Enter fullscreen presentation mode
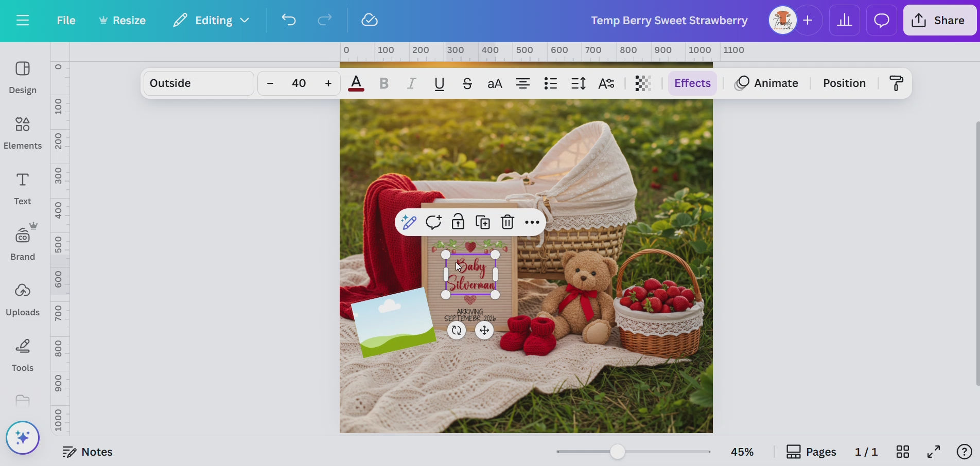Image resolution: width=980 pixels, height=466 pixels. tap(933, 452)
